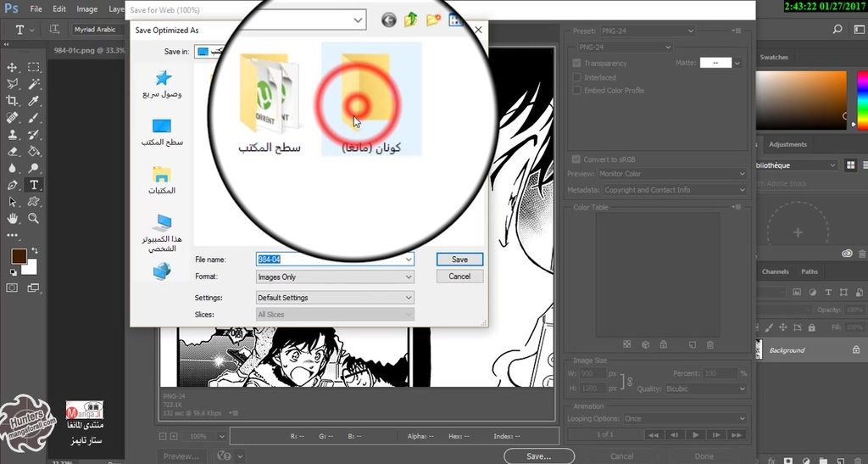Toggle Quick Mask mode
The image size is (868, 464).
pyautogui.click(x=12, y=288)
